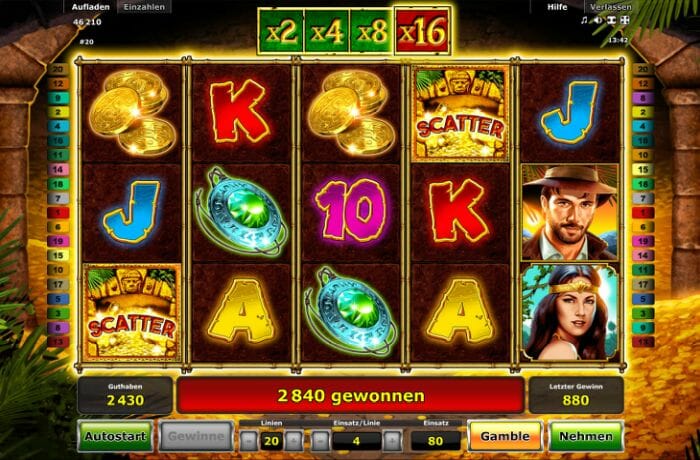Screen dimensions: 700x460
Task: Click the Scatter symbol on first reel
Action: click(132, 312)
